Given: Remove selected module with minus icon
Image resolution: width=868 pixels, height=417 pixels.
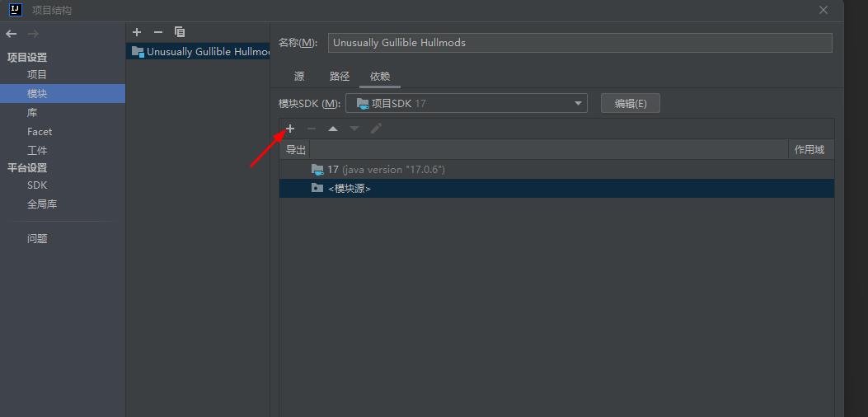Looking at the screenshot, I should [x=158, y=32].
